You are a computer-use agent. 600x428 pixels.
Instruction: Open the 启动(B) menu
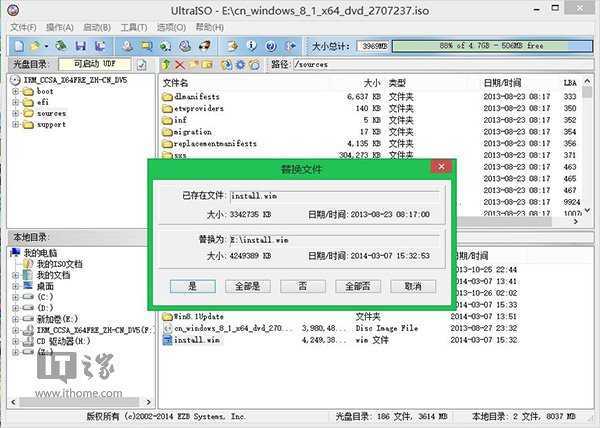97,28
